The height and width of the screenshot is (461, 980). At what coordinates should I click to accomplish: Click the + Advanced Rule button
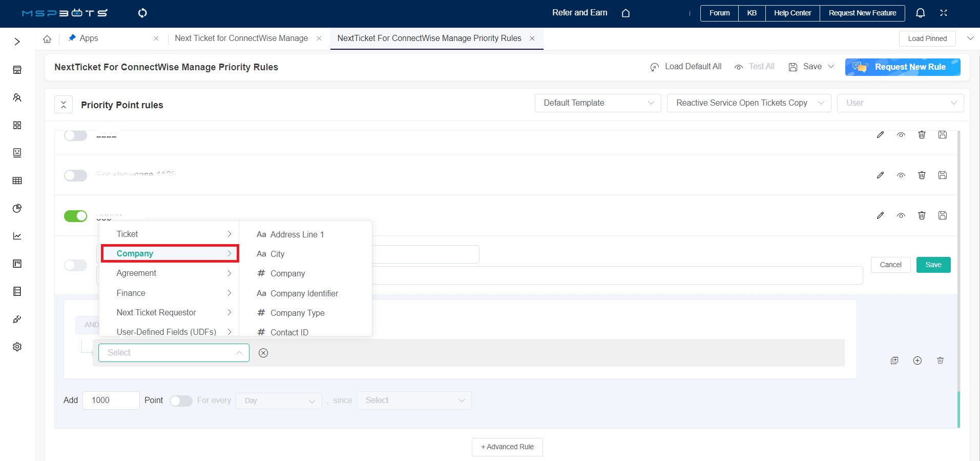pyautogui.click(x=507, y=447)
